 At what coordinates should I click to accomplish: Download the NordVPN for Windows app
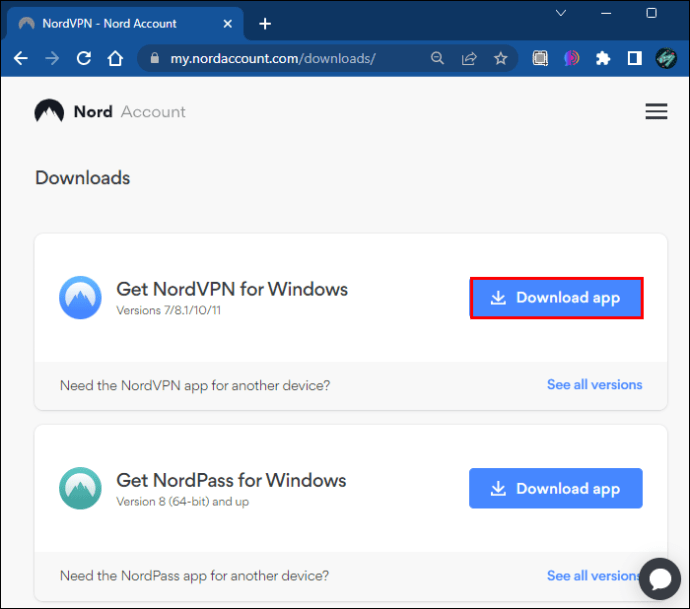[x=557, y=298]
